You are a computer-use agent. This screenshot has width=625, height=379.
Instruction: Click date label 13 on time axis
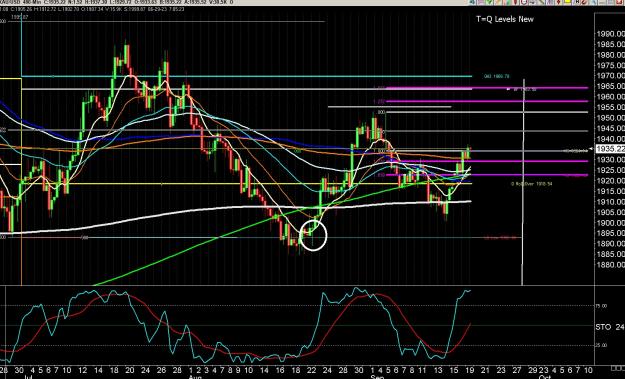tap(438, 370)
